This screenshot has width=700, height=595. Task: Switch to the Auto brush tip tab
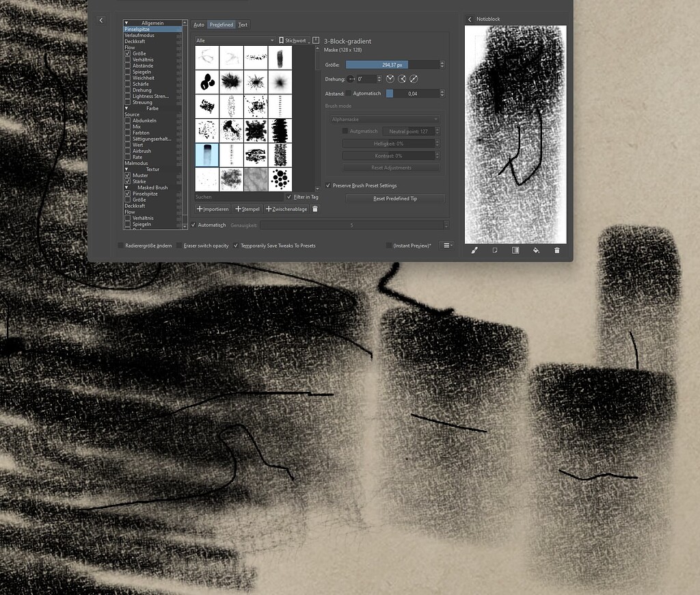(199, 24)
